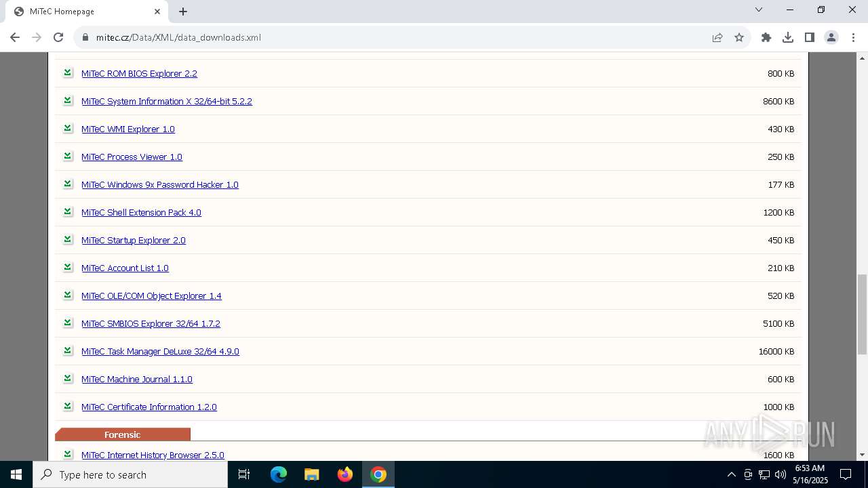Go back to previous page
The width and height of the screenshot is (868, 488).
[x=15, y=37]
